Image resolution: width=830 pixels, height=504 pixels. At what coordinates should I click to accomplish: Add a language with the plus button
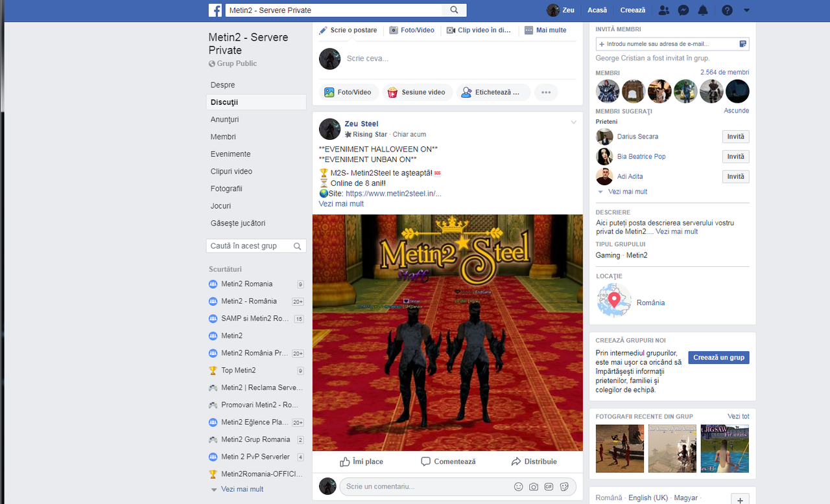pos(740,499)
